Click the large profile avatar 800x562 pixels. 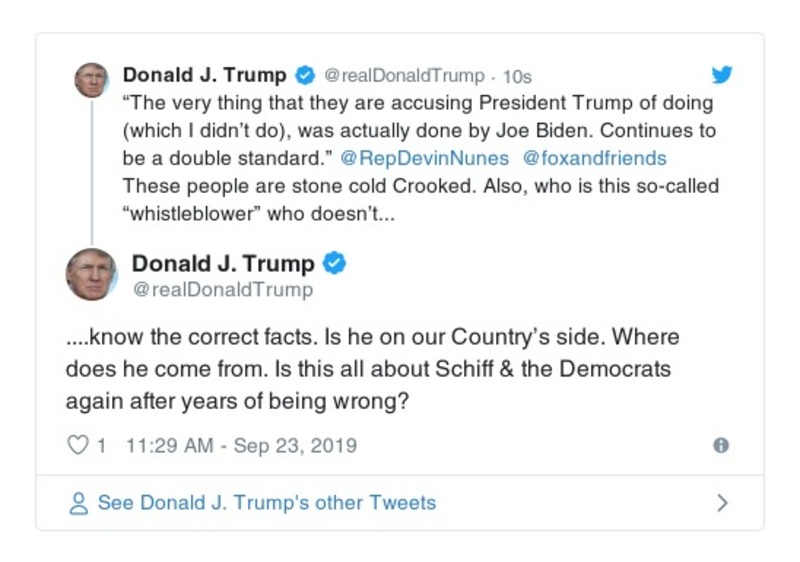point(92,274)
